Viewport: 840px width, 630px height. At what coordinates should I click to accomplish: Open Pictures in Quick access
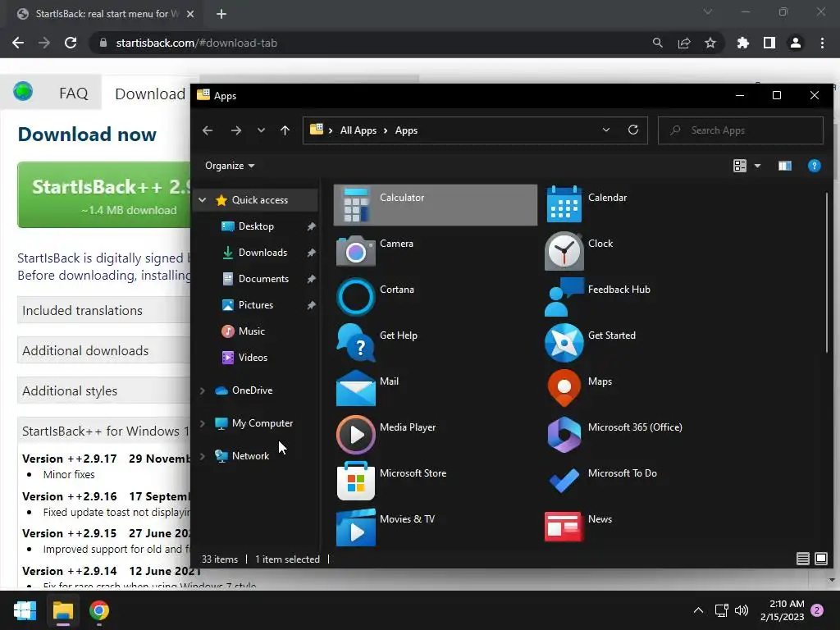pos(256,305)
